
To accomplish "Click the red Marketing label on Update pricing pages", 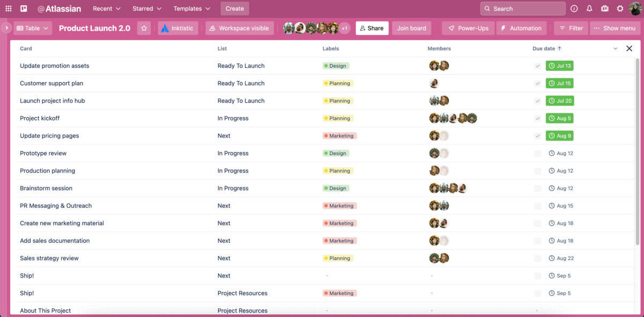I will [340, 136].
